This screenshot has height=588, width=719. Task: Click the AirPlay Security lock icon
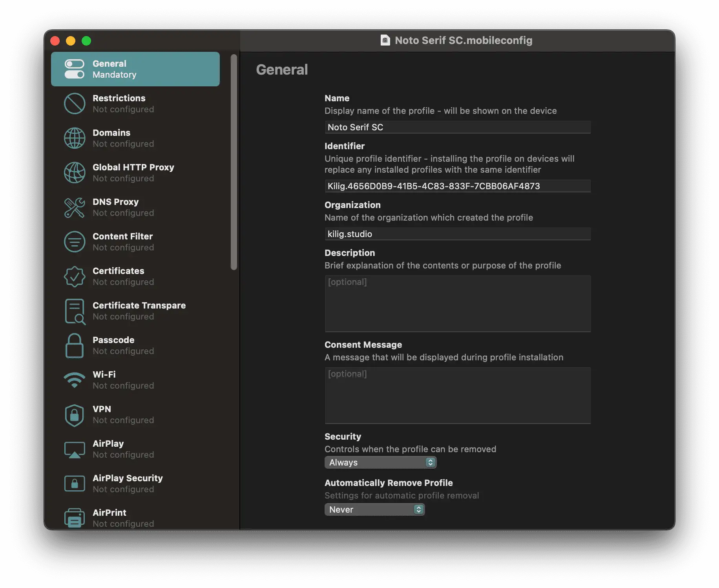[75, 484]
